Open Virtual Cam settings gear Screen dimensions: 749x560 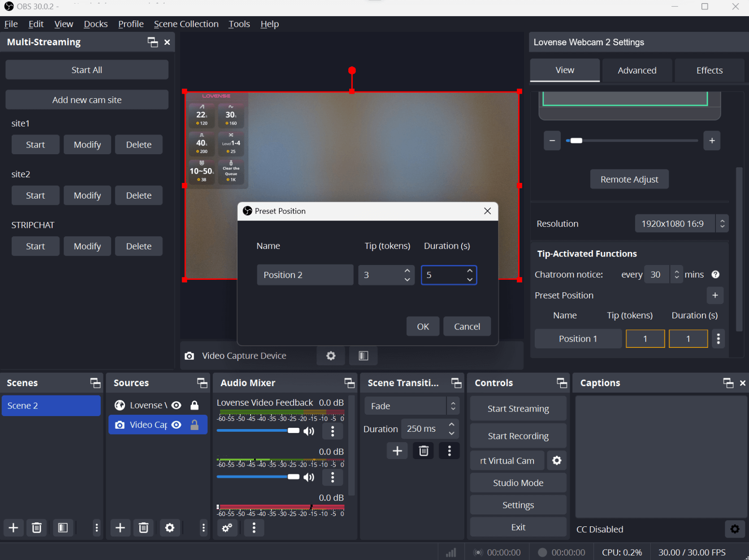tap(556, 460)
